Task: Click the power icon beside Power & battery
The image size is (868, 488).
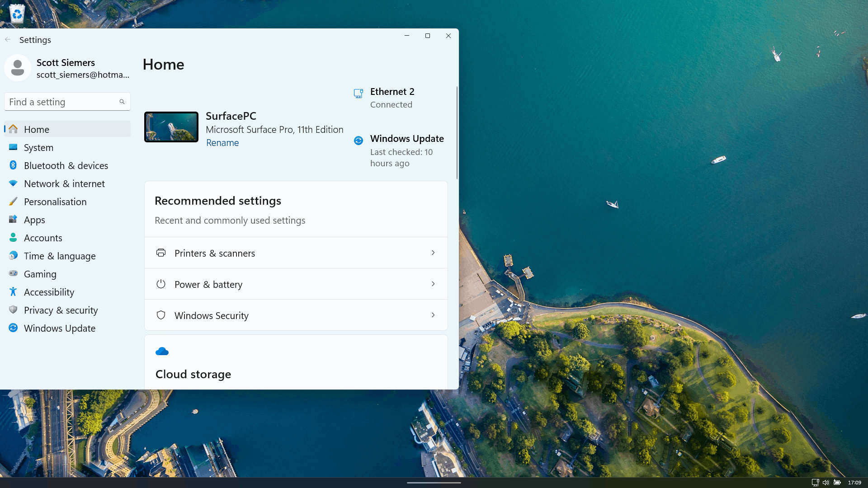Action: [161, 284]
